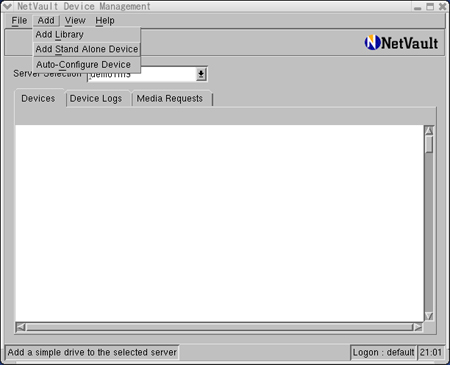Open the View menu

pos(75,21)
